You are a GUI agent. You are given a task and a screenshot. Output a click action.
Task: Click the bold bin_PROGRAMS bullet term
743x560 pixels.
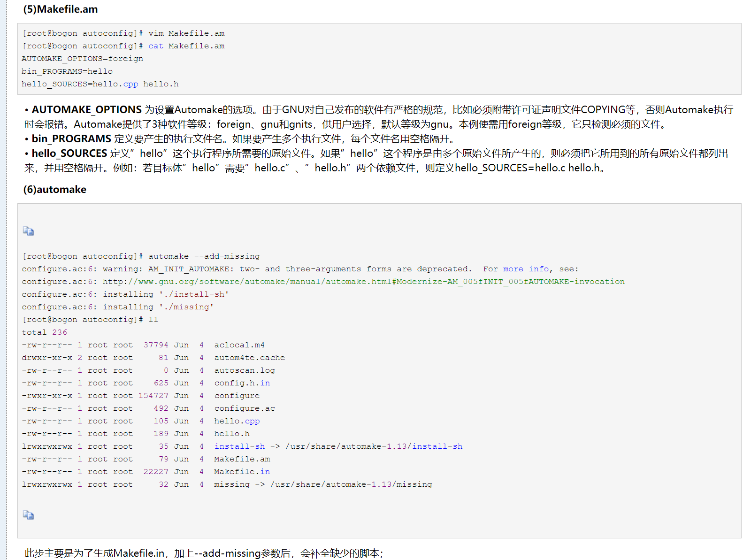71,139
